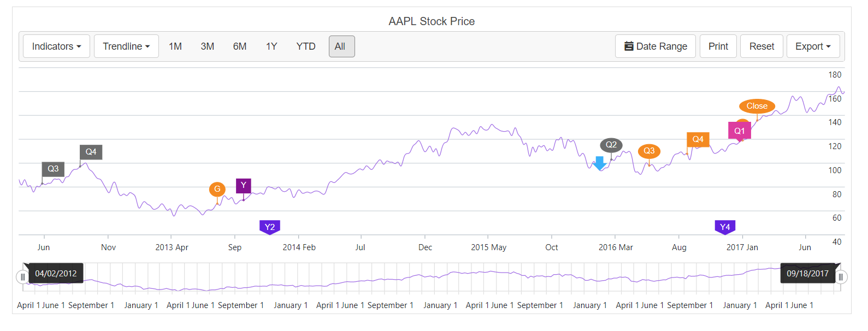Viewport: 868px width, 331px height.
Task: Click the Dec axis label
Action: coord(425,247)
